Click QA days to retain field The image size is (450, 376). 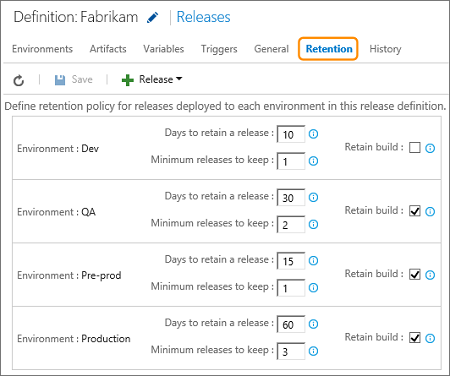coord(291,198)
